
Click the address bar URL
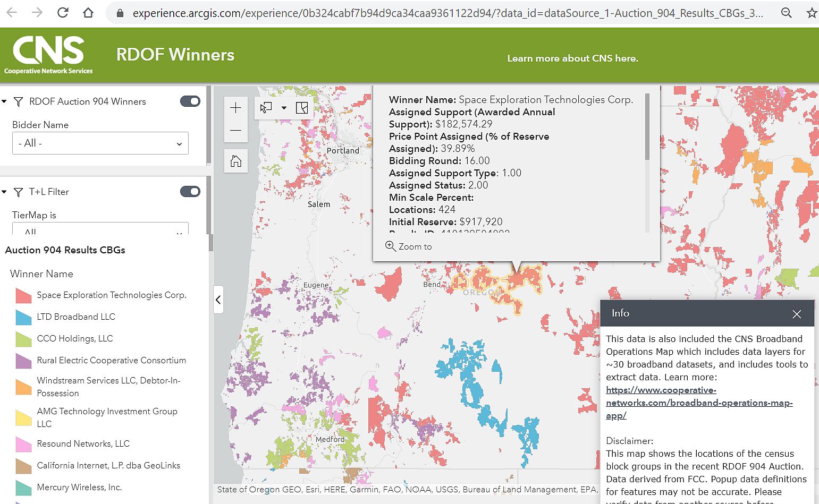click(x=448, y=13)
